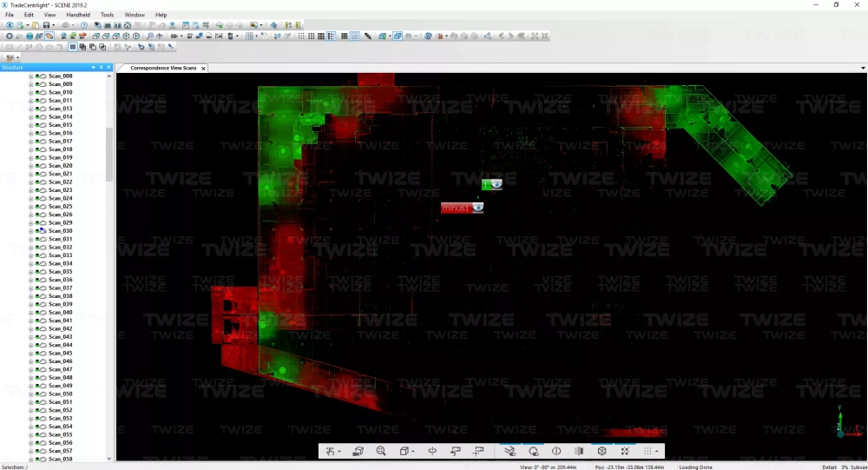Viewport: 868px width, 470px height.
Task: Open the Tools menu
Action: (107, 15)
